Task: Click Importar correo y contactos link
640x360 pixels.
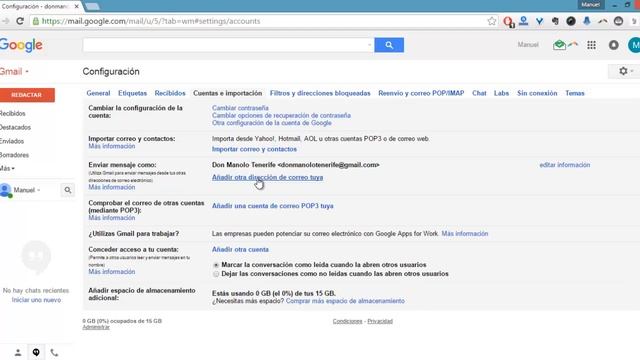Action: [254, 149]
